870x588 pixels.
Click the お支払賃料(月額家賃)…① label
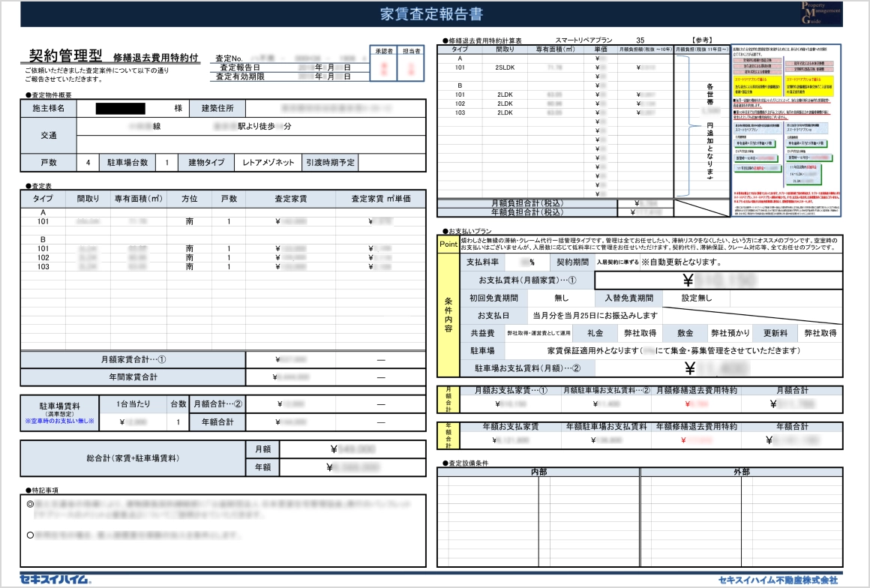(528, 280)
